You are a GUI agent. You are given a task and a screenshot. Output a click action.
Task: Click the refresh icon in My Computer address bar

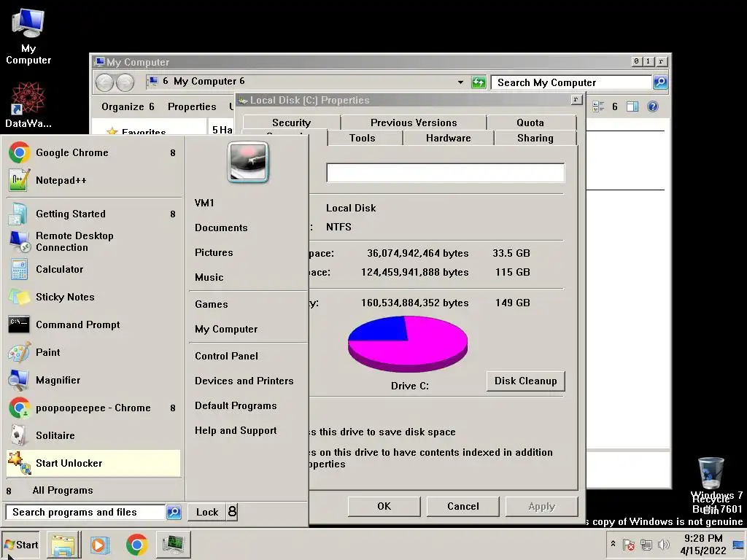tap(479, 82)
